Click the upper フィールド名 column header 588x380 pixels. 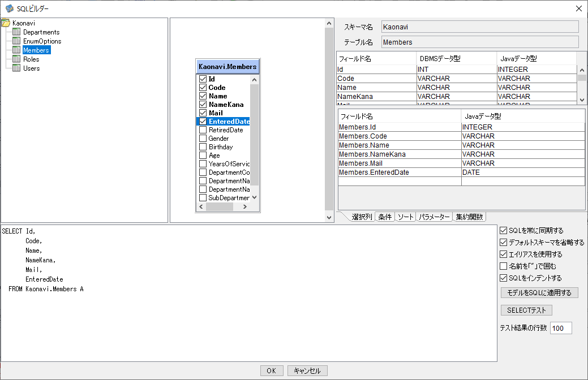[376, 58]
